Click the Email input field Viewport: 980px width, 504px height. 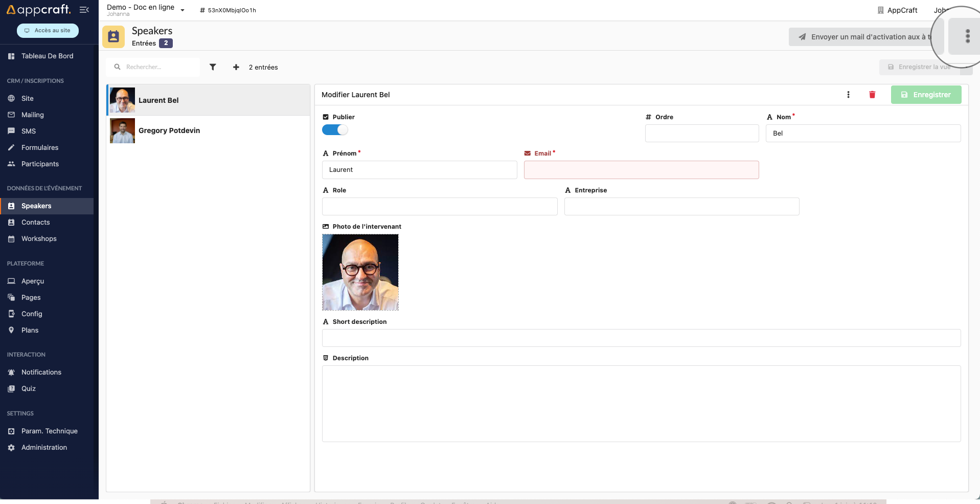641,170
